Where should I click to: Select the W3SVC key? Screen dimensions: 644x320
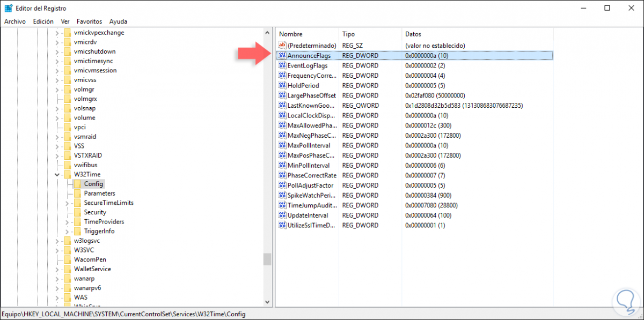(x=84, y=250)
